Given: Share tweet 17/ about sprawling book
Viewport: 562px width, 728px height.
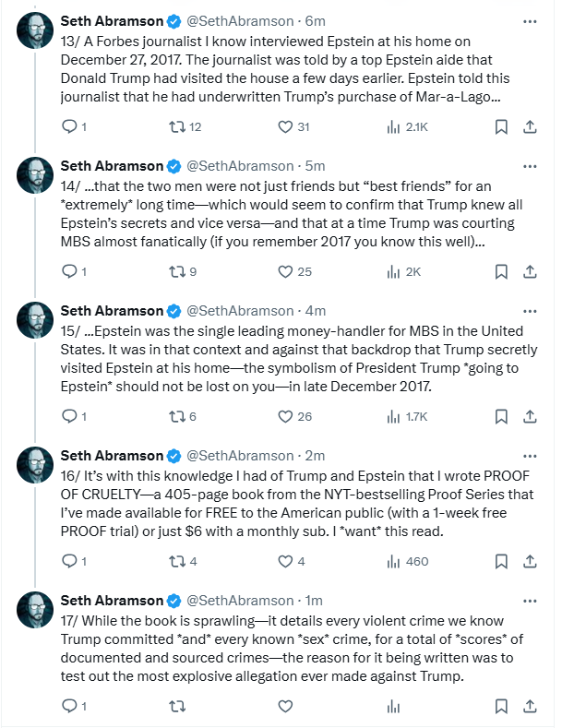Looking at the screenshot, I should [531, 706].
